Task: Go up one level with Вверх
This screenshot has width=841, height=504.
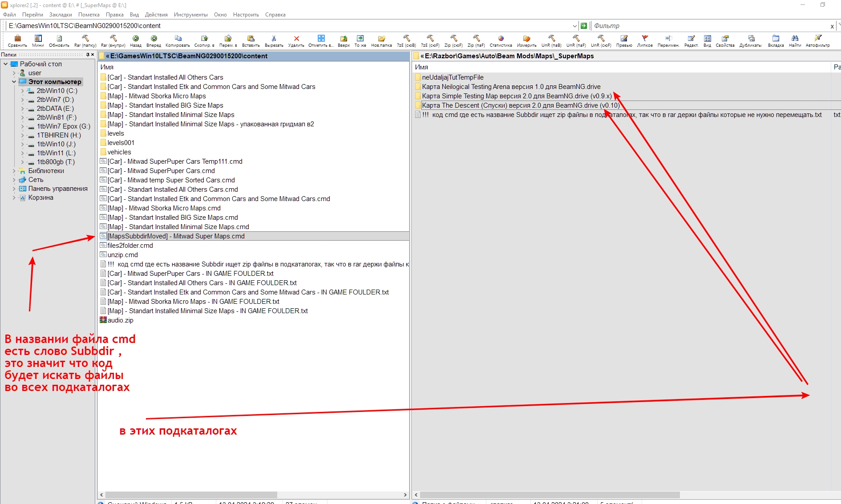Action: (x=344, y=40)
